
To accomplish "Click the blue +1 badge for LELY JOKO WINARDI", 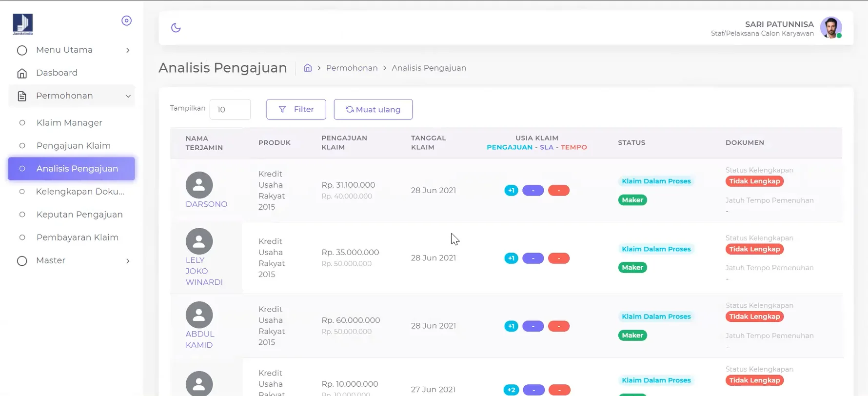I will [x=511, y=258].
